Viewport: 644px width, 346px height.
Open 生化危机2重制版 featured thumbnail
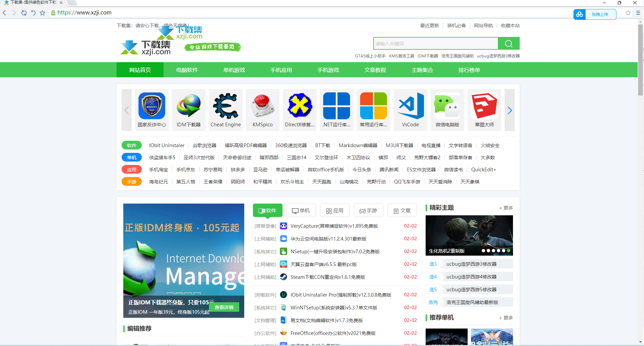point(469,235)
